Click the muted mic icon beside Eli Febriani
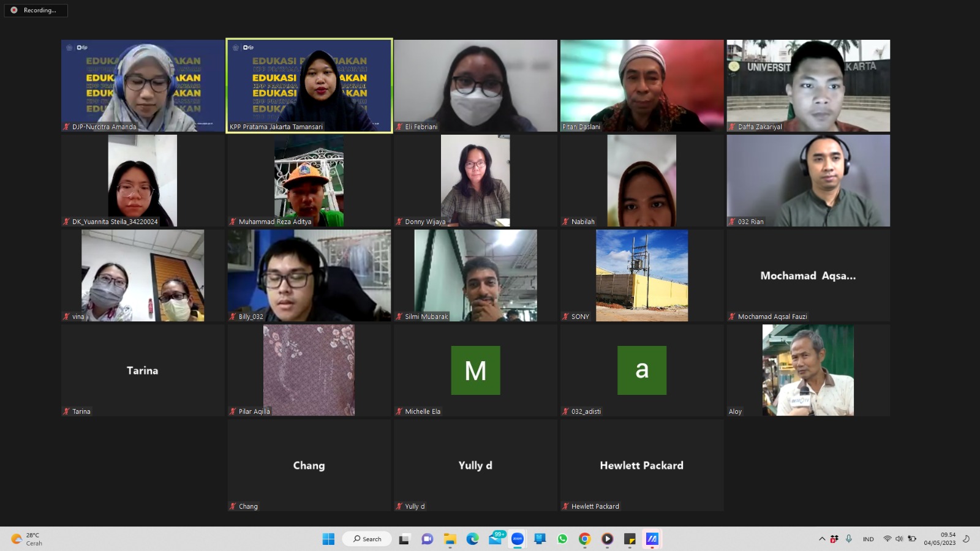 tap(399, 127)
